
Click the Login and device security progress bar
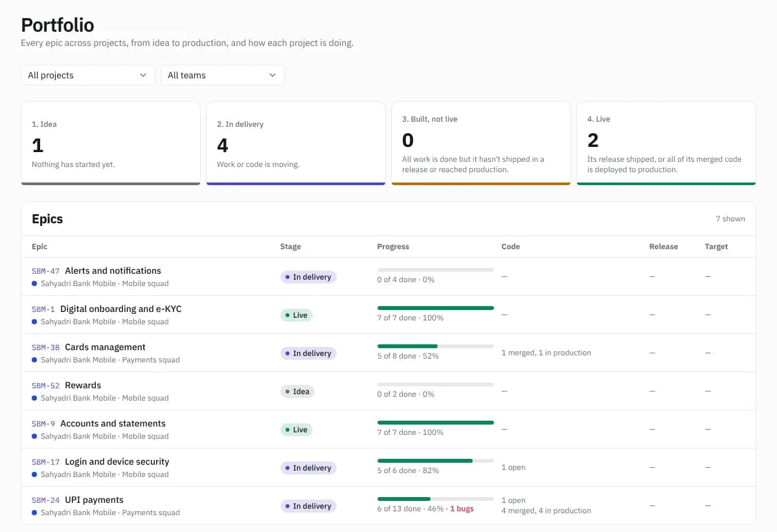436,461
